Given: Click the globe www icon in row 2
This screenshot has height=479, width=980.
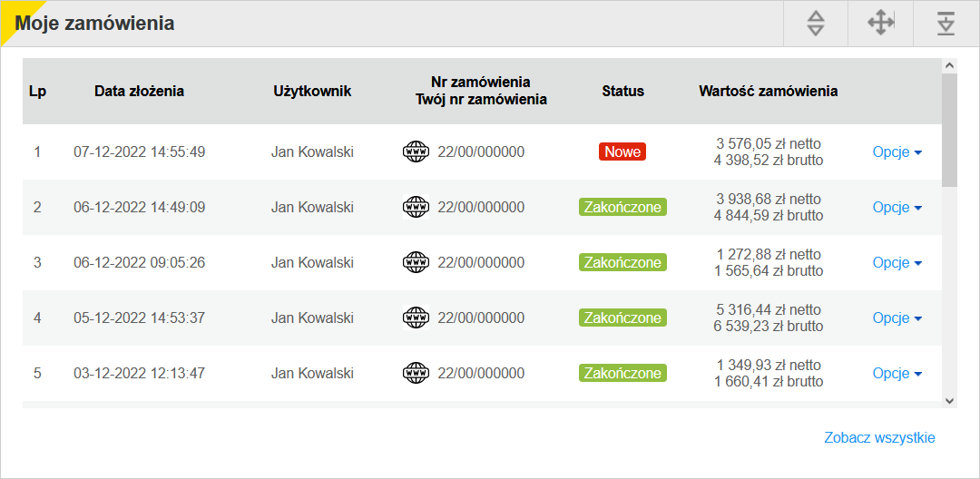Looking at the screenshot, I should click(x=416, y=207).
